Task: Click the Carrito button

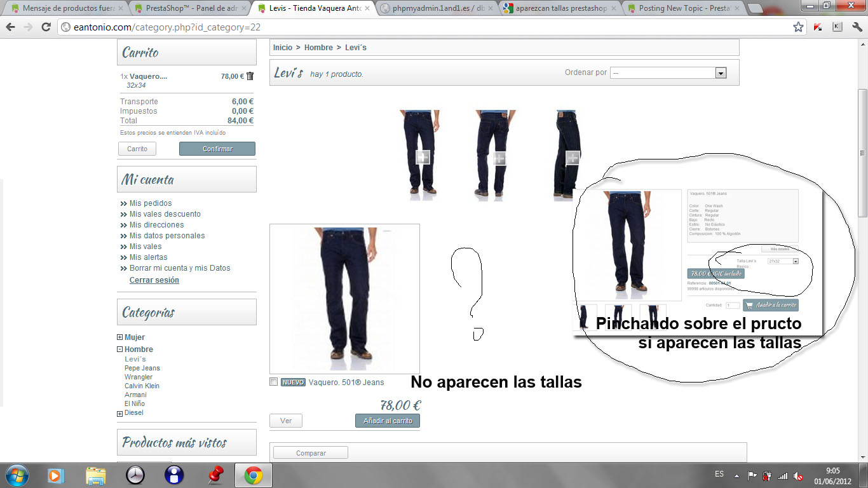Action: pyautogui.click(x=137, y=149)
